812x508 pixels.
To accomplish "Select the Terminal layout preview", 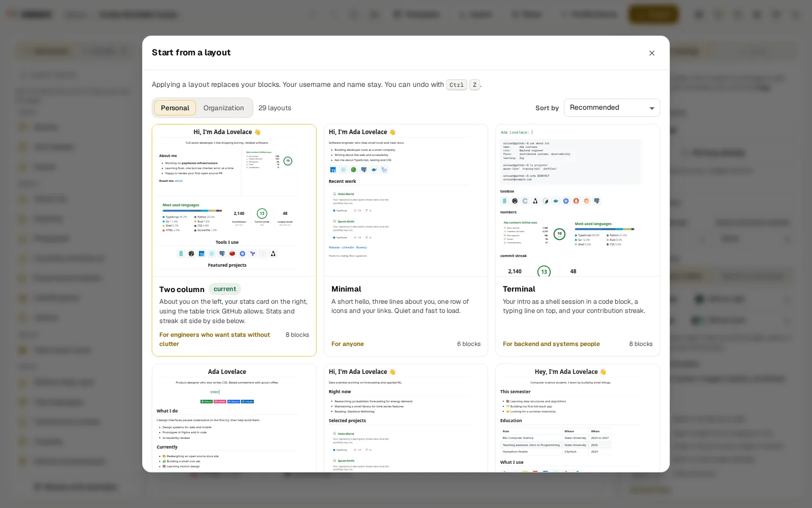I will click(578, 201).
